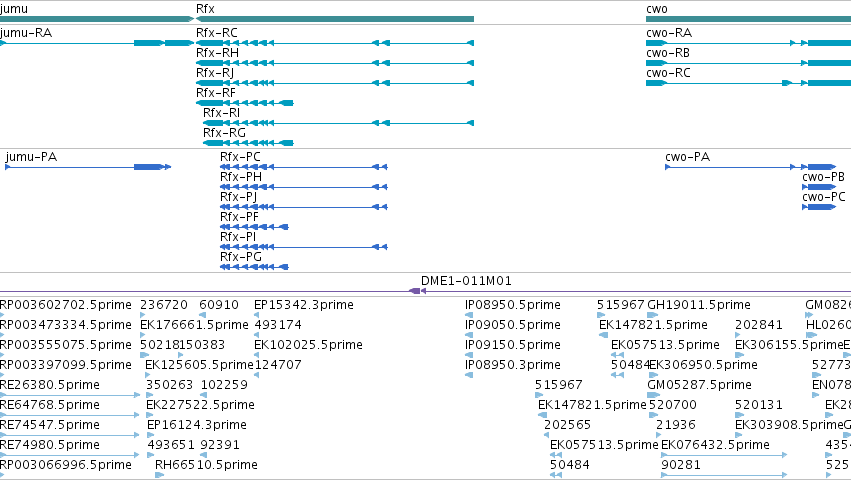Select the 102259 feature label
851x480 pixels.
tap(224, 385)
